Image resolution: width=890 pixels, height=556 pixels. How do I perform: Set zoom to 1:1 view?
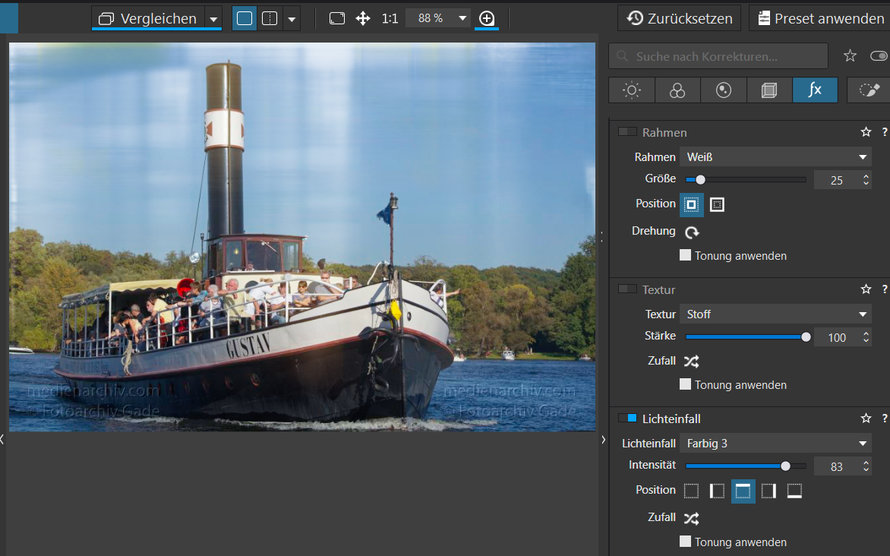[389, 19]
